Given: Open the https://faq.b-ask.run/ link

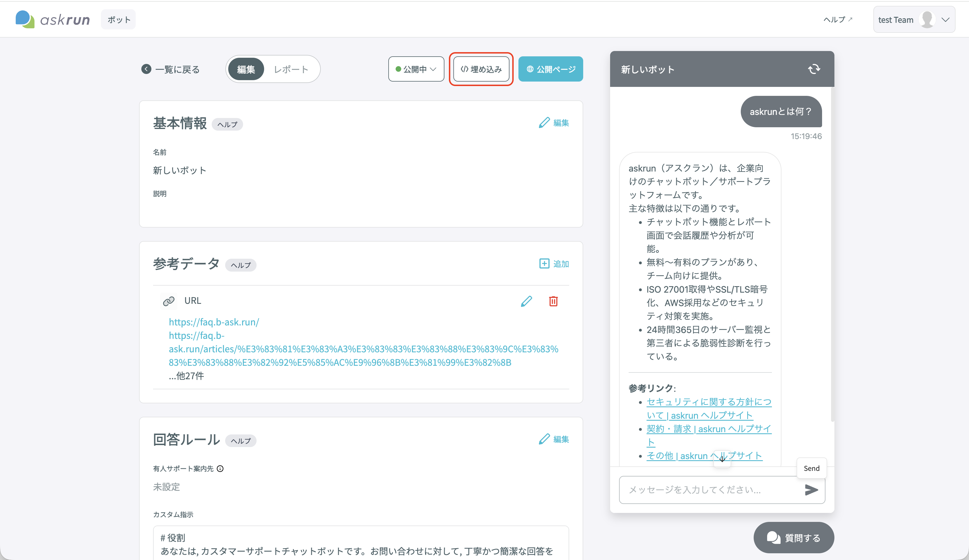Looking at the screenshot, I should click(x=214, y=322).
